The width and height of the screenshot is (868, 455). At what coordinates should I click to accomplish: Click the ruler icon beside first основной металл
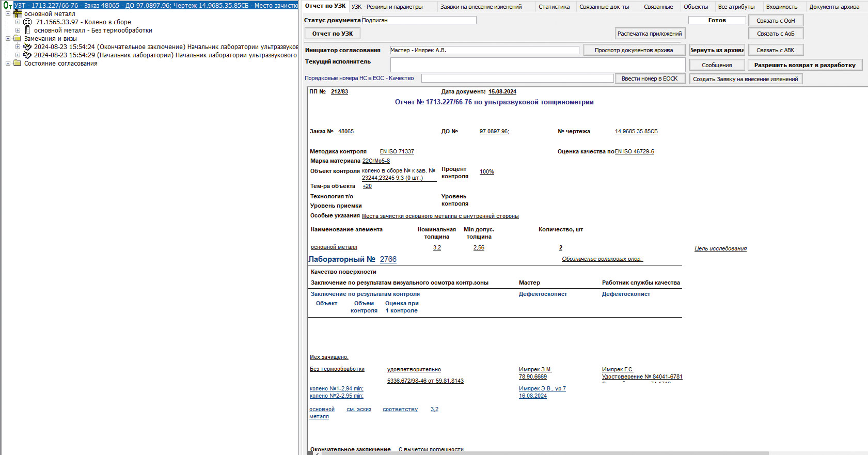pos(18,14)
